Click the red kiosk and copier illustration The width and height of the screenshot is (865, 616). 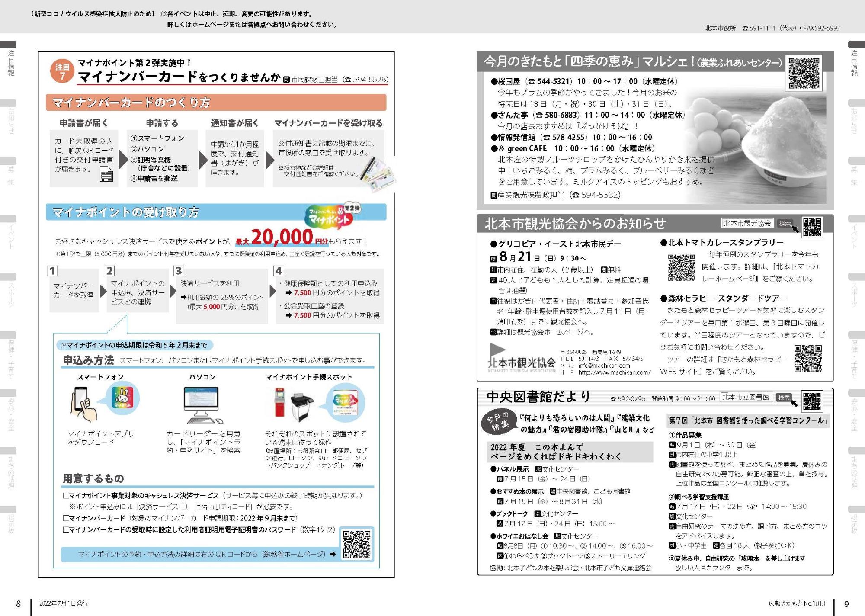click(295, 404)
